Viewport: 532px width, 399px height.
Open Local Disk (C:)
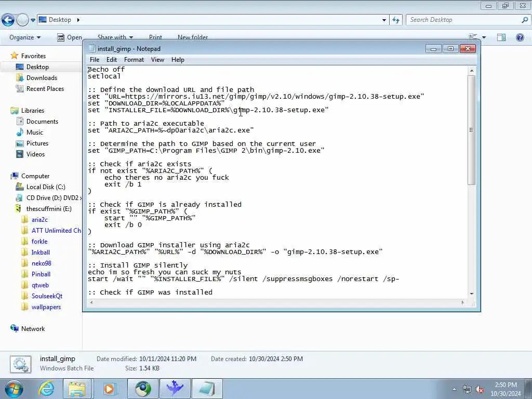tap(46, 187)
